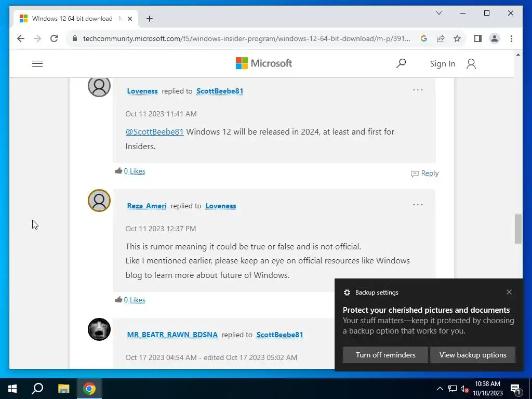Like Reza_Ameri's reply with thumbs-up icon
The image size is (532, 399).
(x=118, y=300)
